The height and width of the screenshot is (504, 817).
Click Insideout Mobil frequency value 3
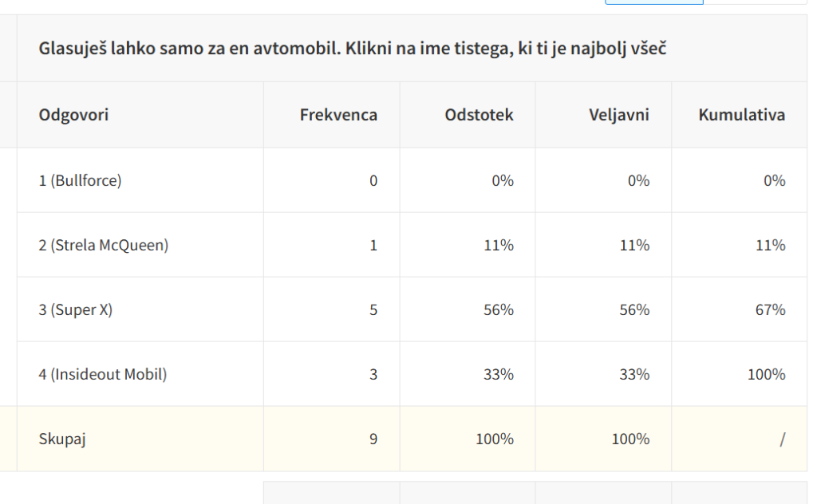pos(373,374)
